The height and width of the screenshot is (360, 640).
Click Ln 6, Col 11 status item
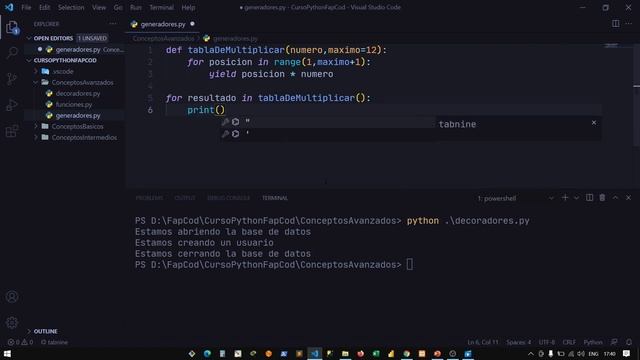coord(483,342)
